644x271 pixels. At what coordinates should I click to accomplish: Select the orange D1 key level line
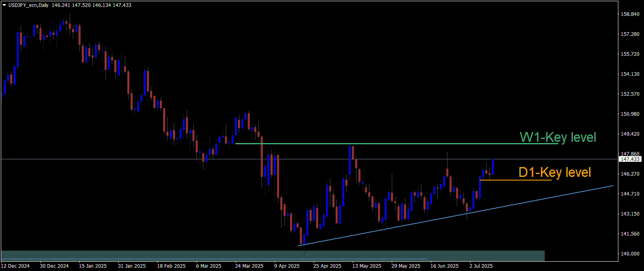pos(516,180)
